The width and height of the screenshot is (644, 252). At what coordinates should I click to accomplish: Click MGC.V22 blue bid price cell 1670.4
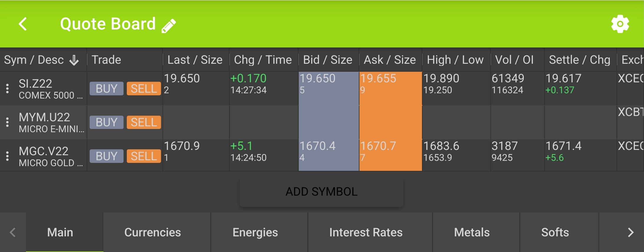(x=329, y=155)
